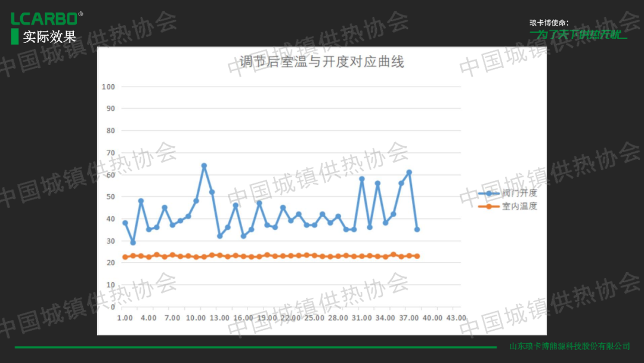Image resolution: width=644 pixels, height=363 pixels.
Task: Click the 43.00 label on the horizontal axis
Action: [456, 318]
